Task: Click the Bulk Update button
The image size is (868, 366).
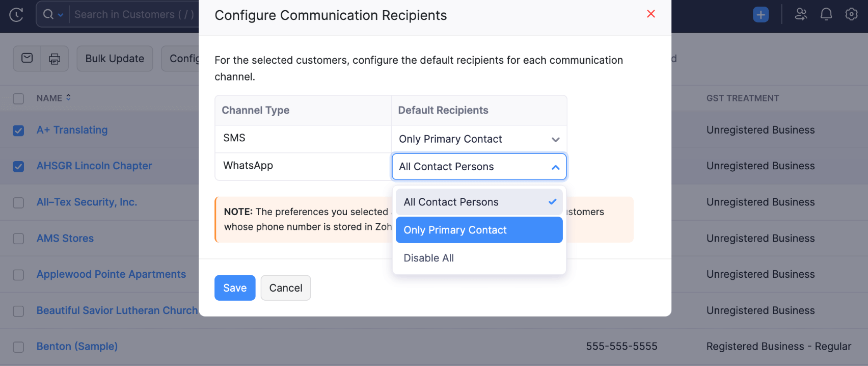Action: [115, 58]
